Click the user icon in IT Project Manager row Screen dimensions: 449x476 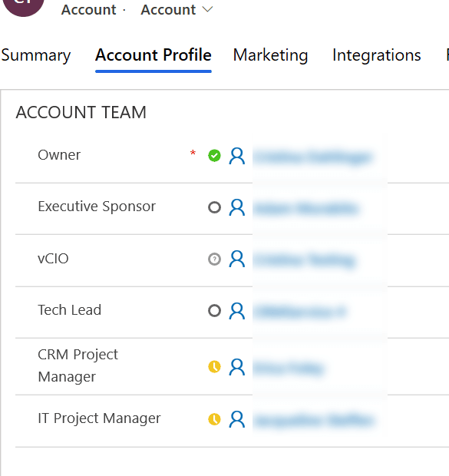237,419
